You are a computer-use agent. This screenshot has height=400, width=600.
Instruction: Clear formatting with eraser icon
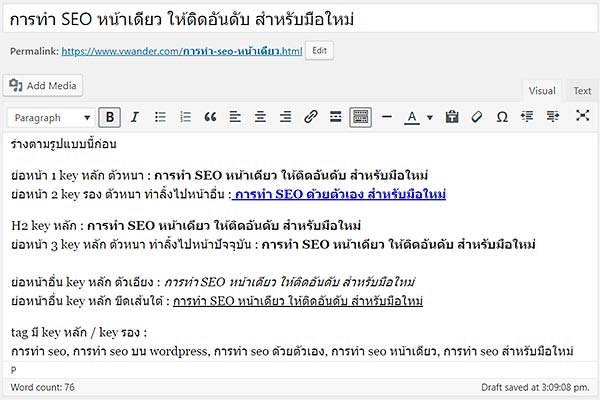477,117
